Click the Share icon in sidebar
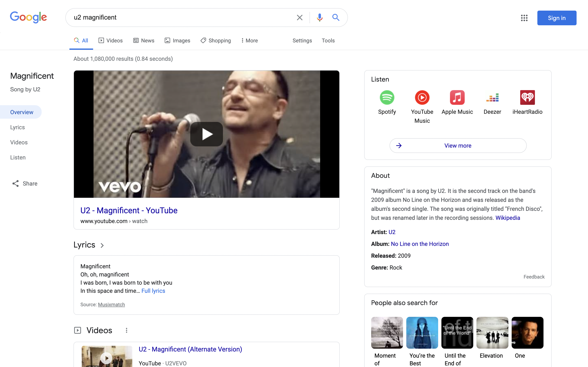The image size is (588, 367). (16, 183)
